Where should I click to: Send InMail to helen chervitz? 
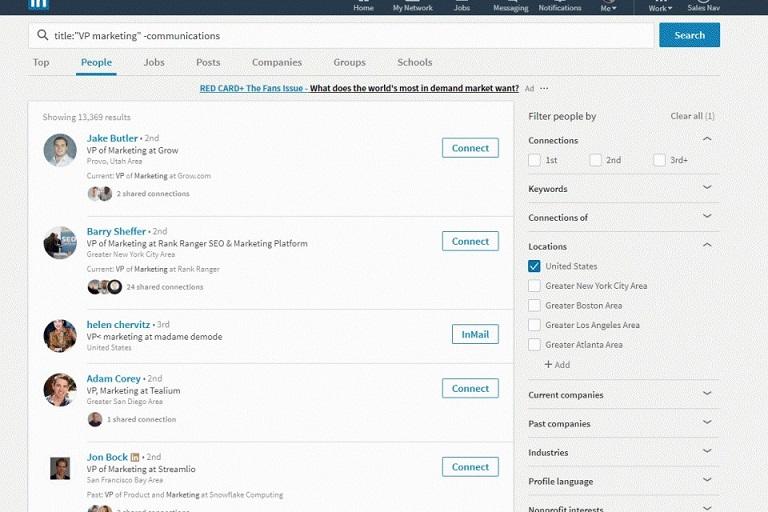[x=475, y=334]
